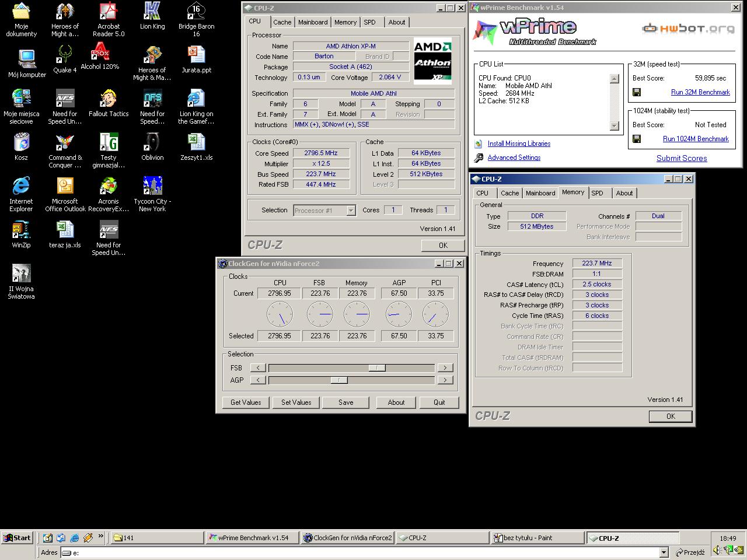Launch Command & Conquer shortcut

65,150
